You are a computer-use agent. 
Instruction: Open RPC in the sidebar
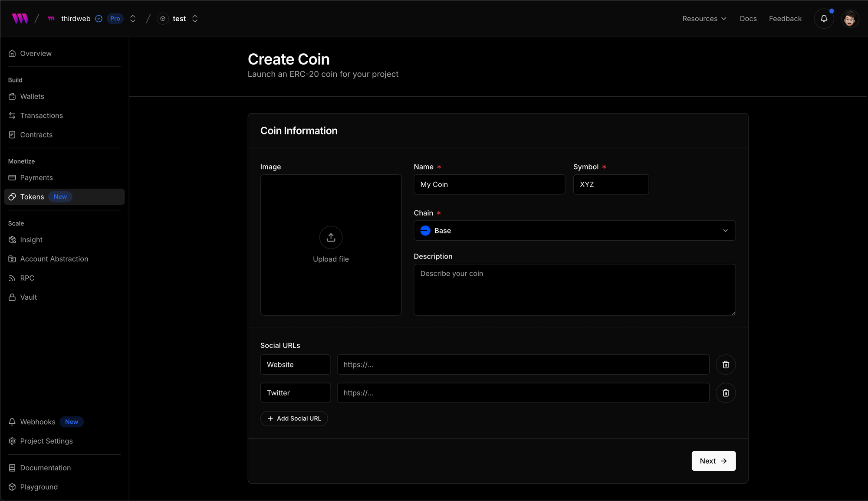point(27,278)
